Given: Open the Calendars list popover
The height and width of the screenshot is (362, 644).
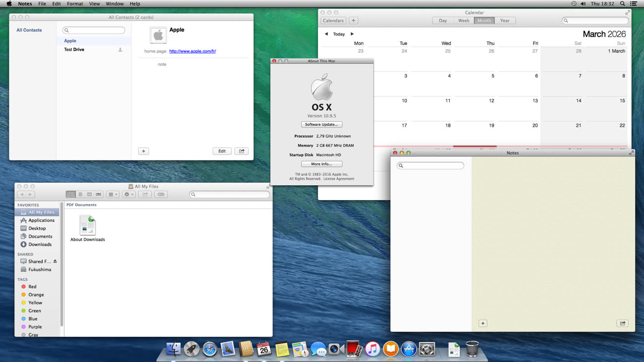Looking at the screenshot, I should coord(333,21).
